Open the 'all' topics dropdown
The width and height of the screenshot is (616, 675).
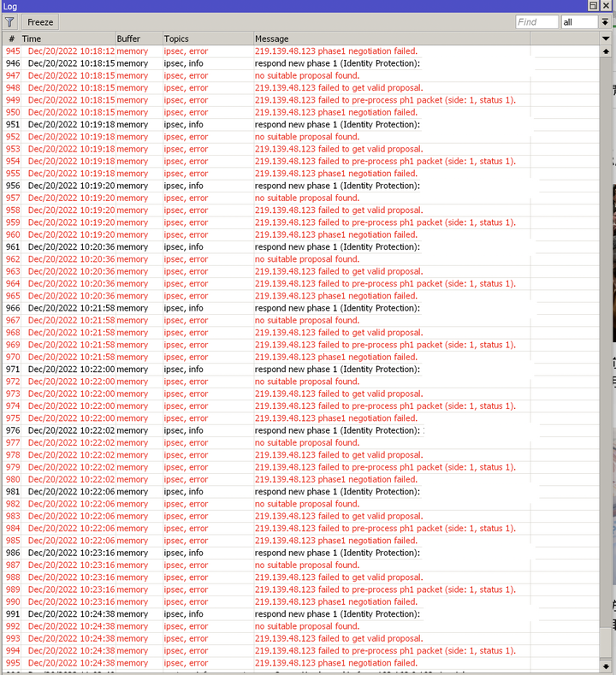tap(579, 22)
